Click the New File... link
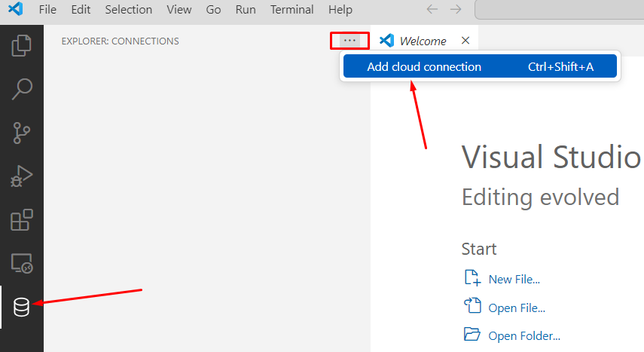Screen dimensions: 644x352 click(514, 279)
